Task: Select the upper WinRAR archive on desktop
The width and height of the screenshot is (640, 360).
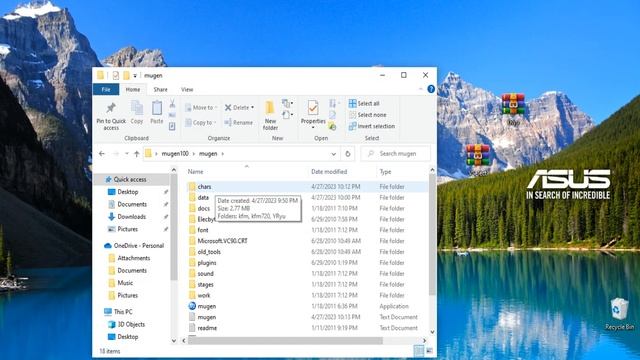Action: click(x=513, y=108)
